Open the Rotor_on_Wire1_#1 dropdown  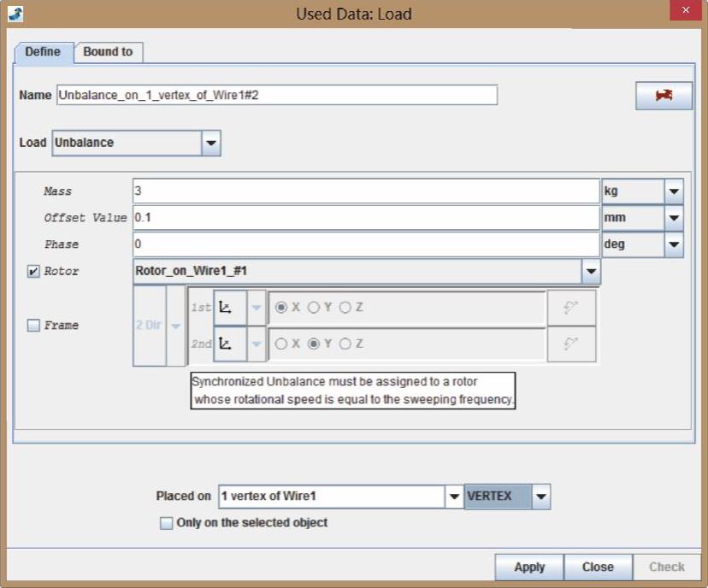(591, 272)
